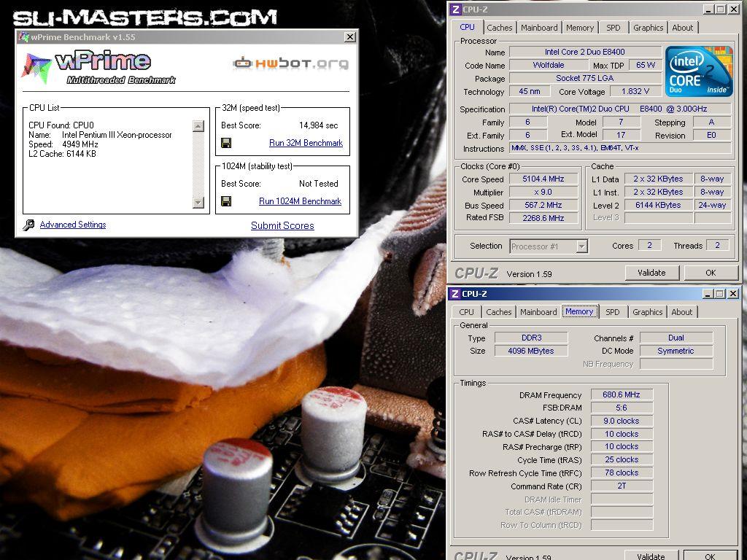Click the CPU List scroll down arrow
The width and height of the screenshot is (747, 560).
198,203
